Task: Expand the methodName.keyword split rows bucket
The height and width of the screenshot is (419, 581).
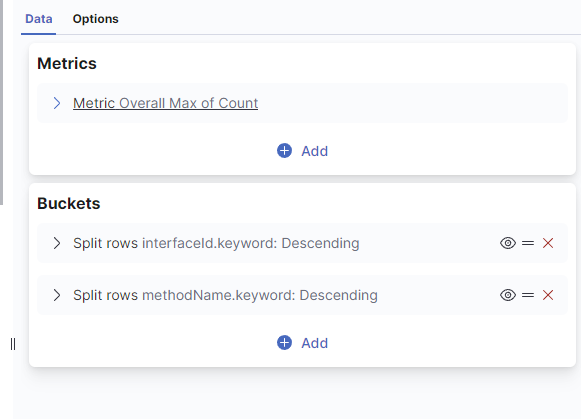Action: click(x=57, y=295)
